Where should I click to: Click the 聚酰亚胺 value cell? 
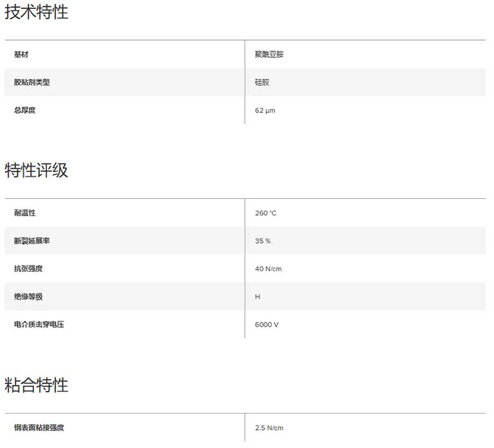[270, 54]
